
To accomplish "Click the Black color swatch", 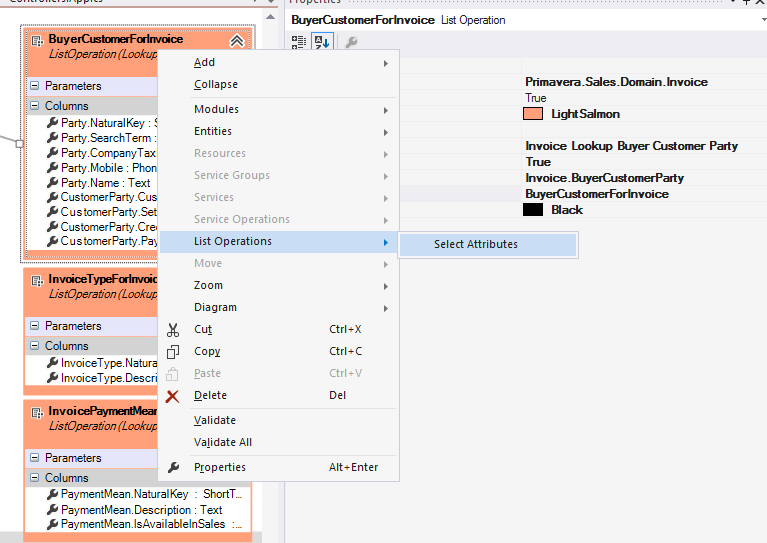I will coord(533,210).
